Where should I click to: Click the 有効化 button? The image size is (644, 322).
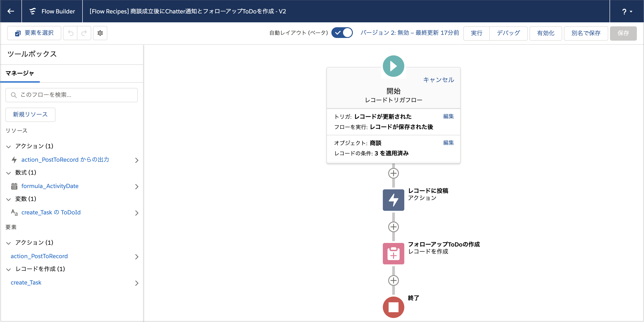point(546,33)
